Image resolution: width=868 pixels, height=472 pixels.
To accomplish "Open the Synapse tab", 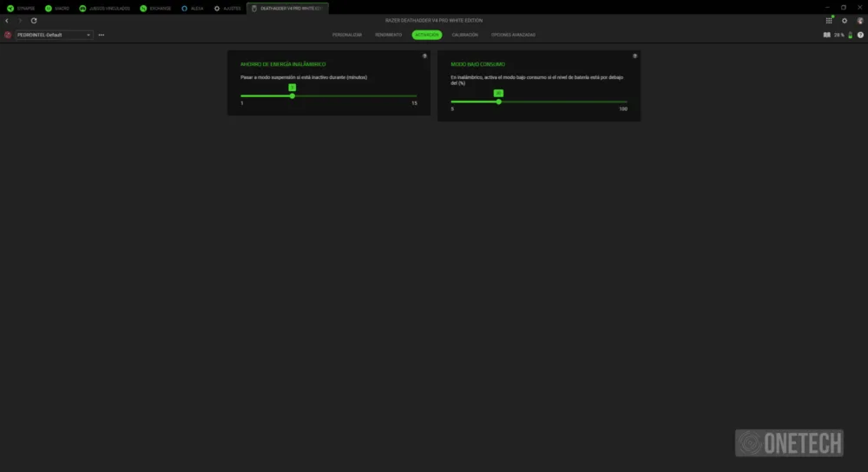I will click(21, 9).
